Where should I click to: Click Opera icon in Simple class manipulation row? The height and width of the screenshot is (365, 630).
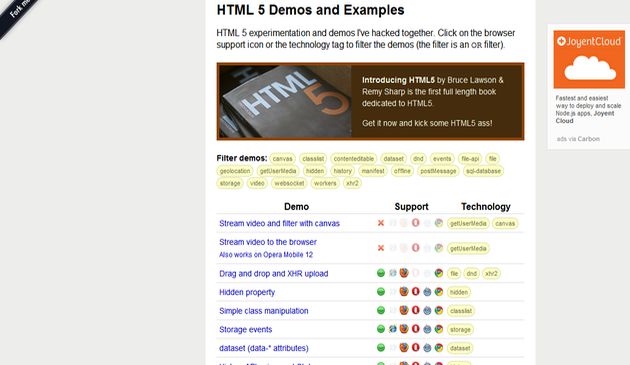pyautogui.click(x=415, y=310)
